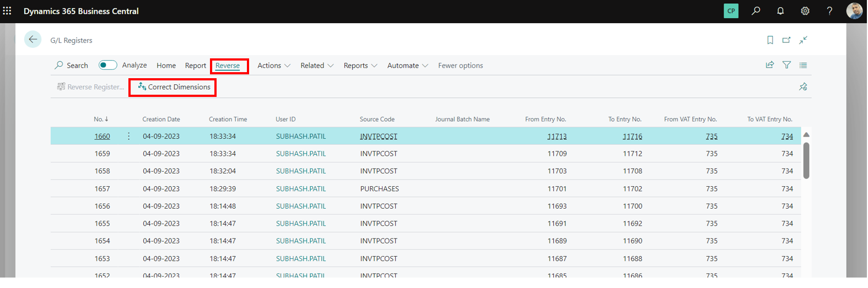
Task: Click To Entry No. 11716
Action: [632, 137]
